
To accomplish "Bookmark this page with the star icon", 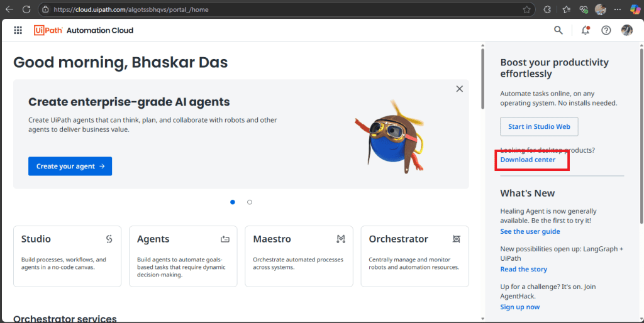I will [526, 9].
